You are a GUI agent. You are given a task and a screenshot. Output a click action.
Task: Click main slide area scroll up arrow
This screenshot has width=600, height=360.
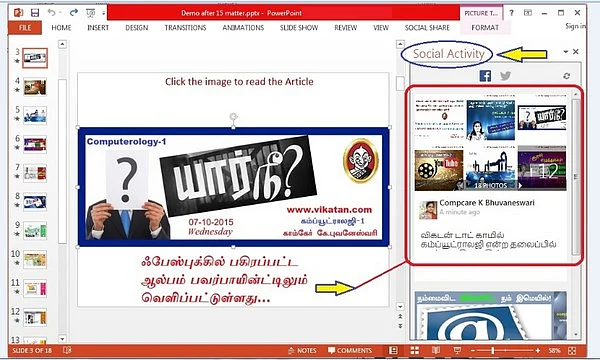click(x=400, y=44)
